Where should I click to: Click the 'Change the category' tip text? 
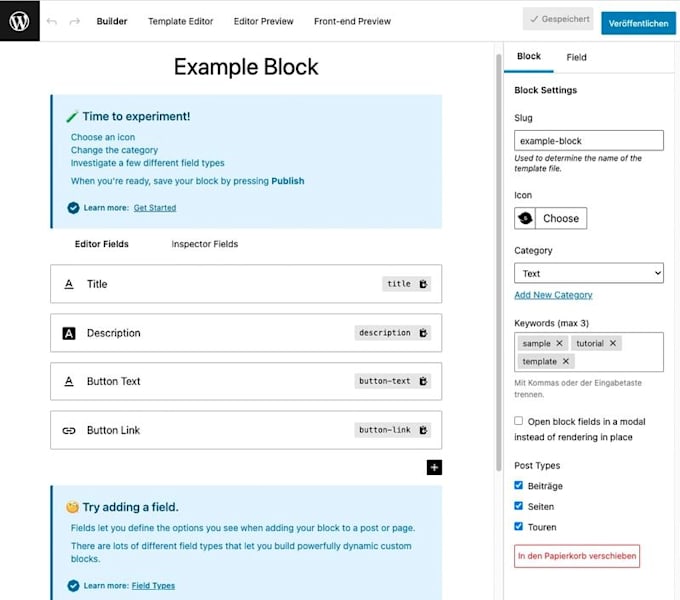[x=114, y=150]
